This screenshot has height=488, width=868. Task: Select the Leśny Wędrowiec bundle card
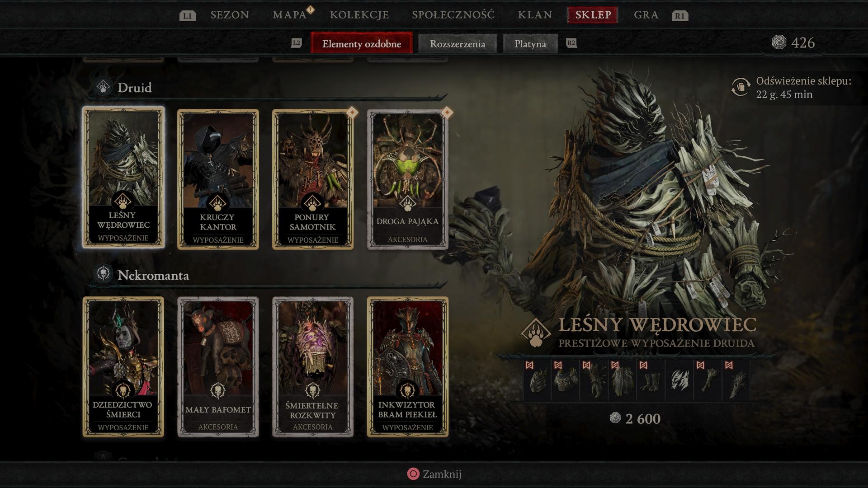tap(123, 178)
